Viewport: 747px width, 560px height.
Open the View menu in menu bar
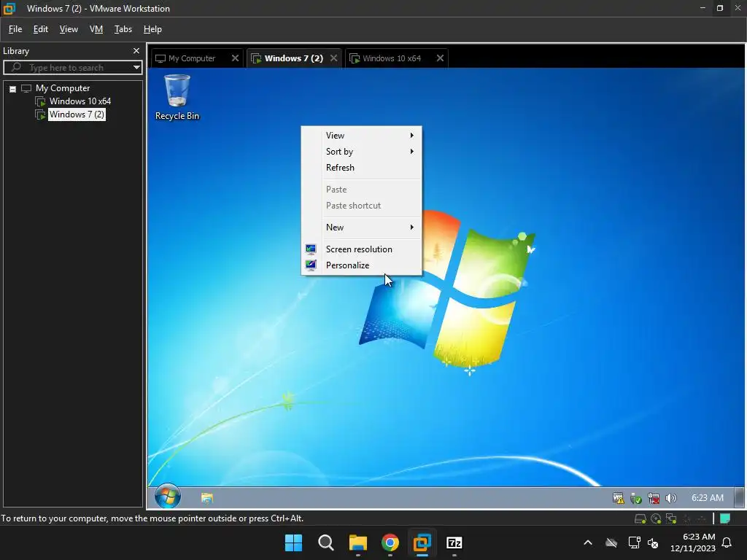[x=69, y=29]
